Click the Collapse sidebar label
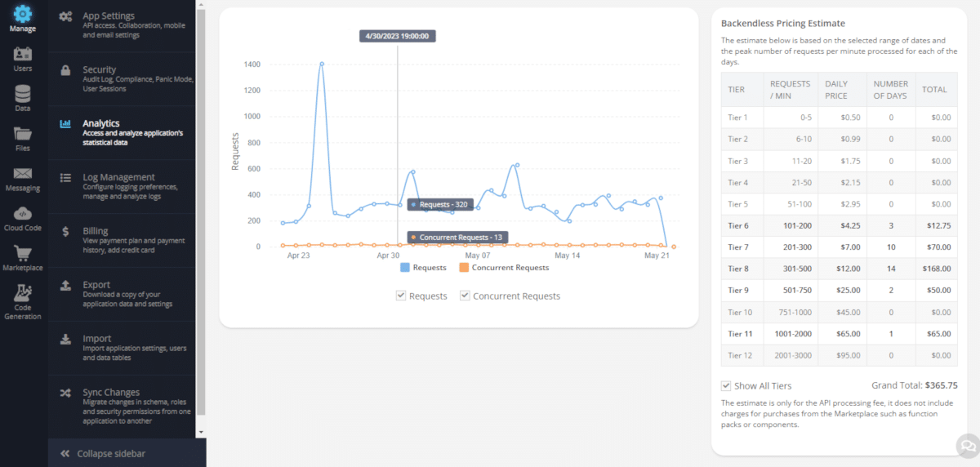The image size is (980, 467). tap(111, 453)
